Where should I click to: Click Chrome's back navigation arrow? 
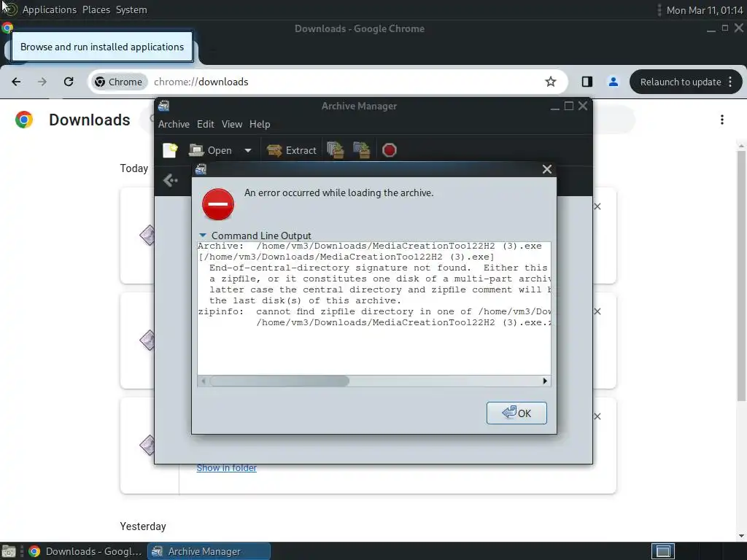[16, 82]
